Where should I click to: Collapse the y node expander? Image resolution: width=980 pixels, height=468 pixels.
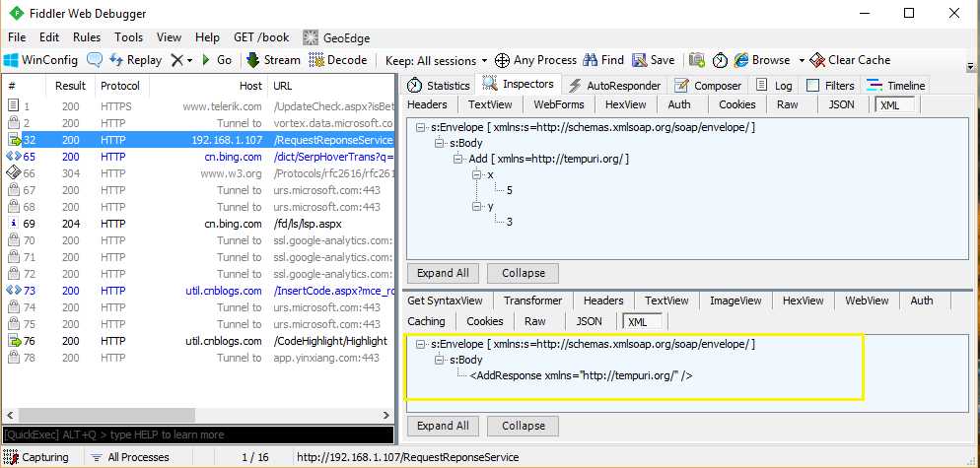(477, 206)
